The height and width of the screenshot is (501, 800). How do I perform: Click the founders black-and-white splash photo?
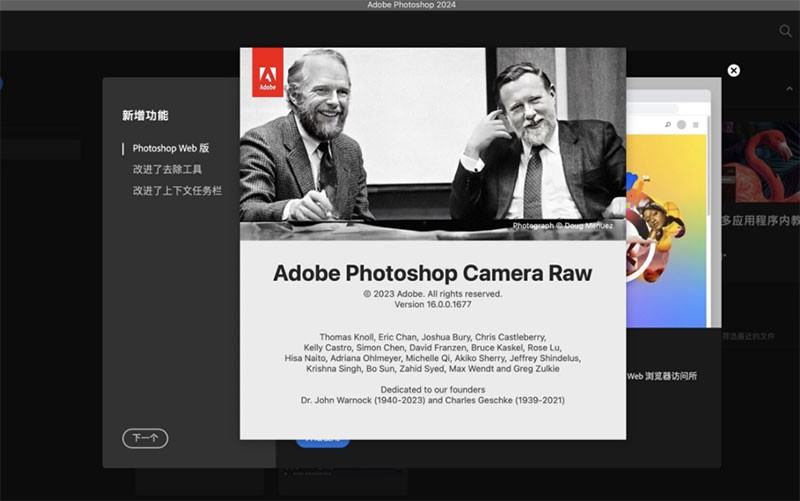(x=433, y=144)
